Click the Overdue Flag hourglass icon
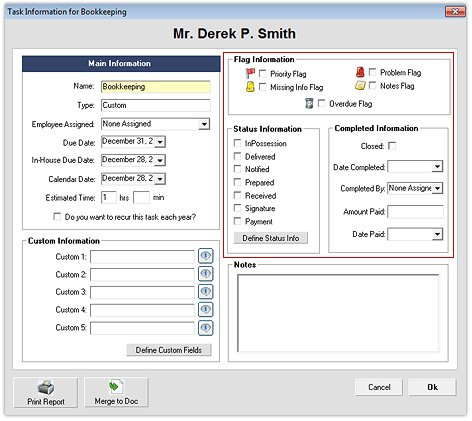 click(x=309, y=103)
